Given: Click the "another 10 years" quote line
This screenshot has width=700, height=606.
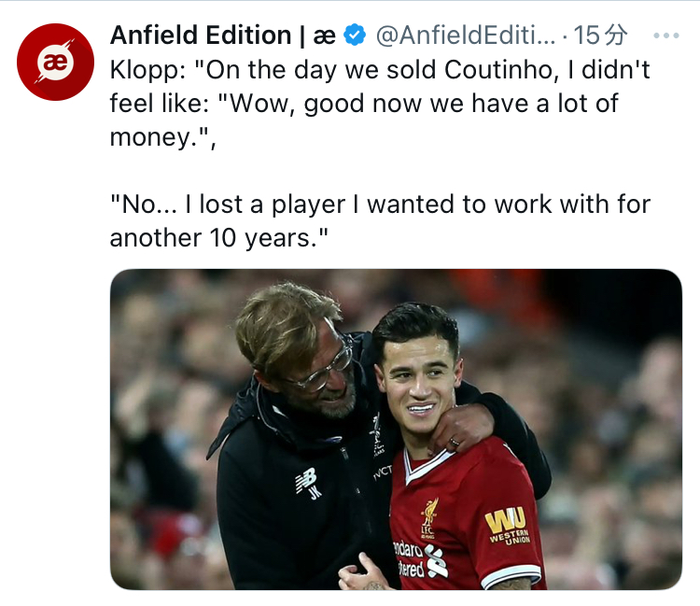Looking at the screenshot, I should coord(220,236).
